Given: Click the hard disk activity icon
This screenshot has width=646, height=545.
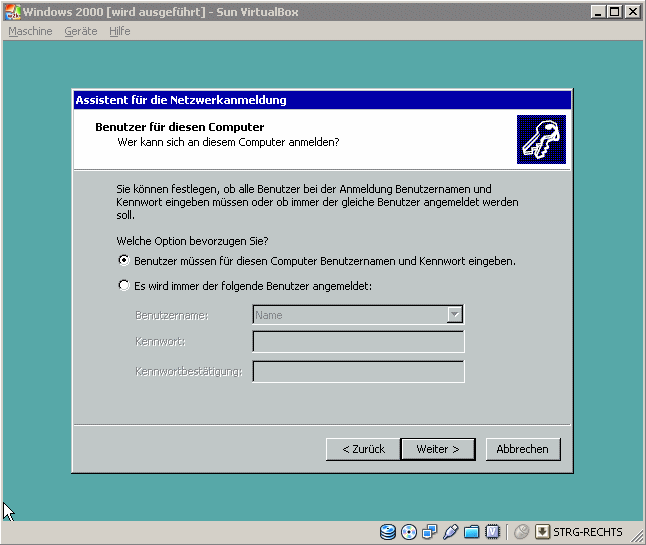Looking at the screenshot, I should pyautogui.click(x=388, y=532).
